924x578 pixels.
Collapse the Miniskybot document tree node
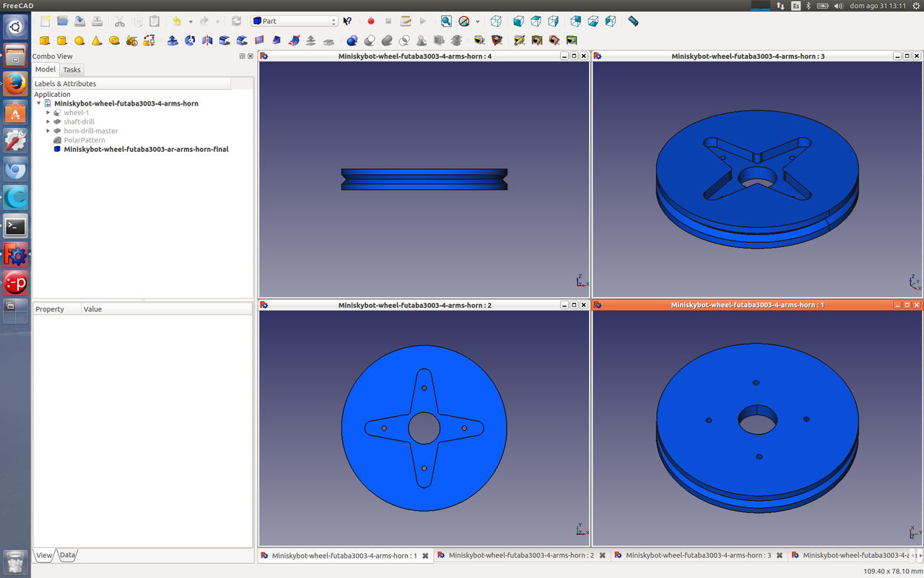click(x=39, y=103)
